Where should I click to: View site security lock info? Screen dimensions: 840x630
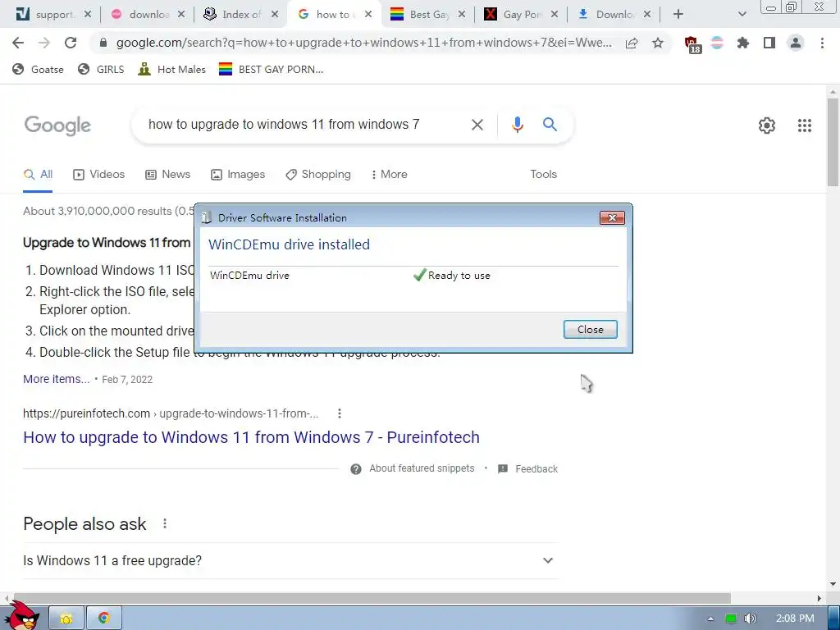click(103, 43)
